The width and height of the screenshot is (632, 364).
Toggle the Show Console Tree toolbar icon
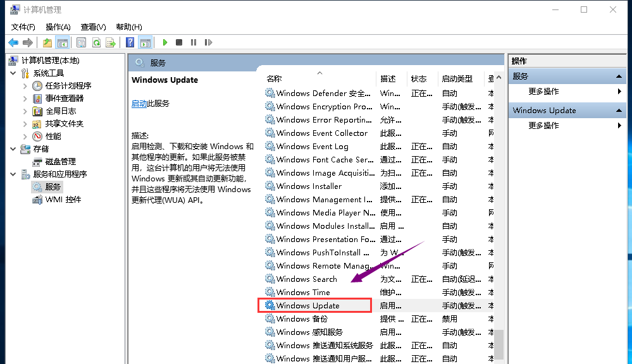(x=63, y=42)
